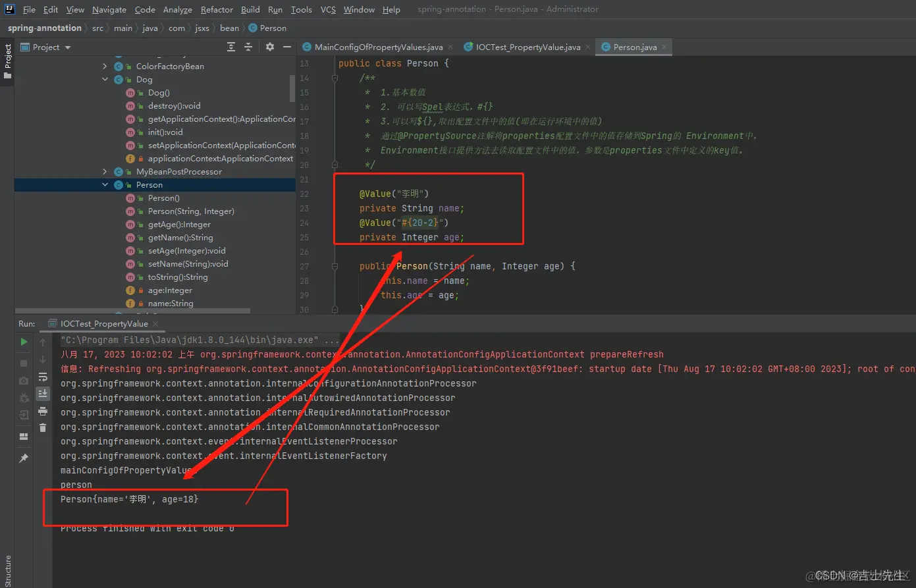
Task: Select Person(String, Integer) constructor in tree
Action: [x=191, y=211]
